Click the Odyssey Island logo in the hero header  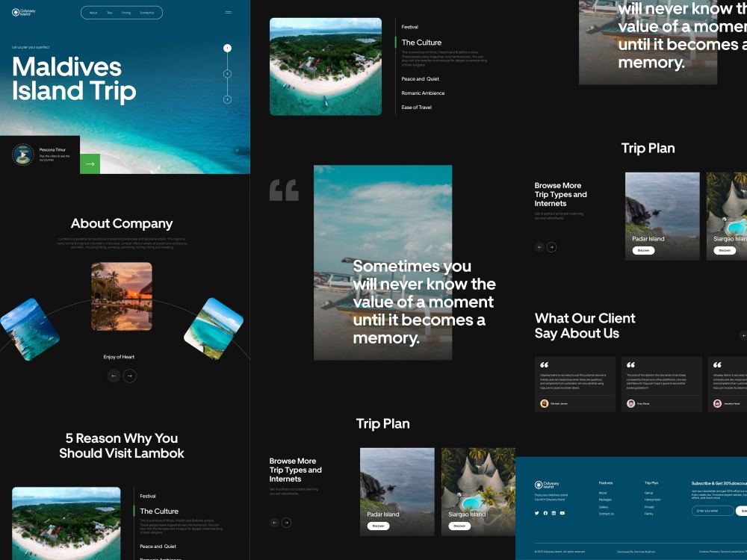(x=24, y=13)
